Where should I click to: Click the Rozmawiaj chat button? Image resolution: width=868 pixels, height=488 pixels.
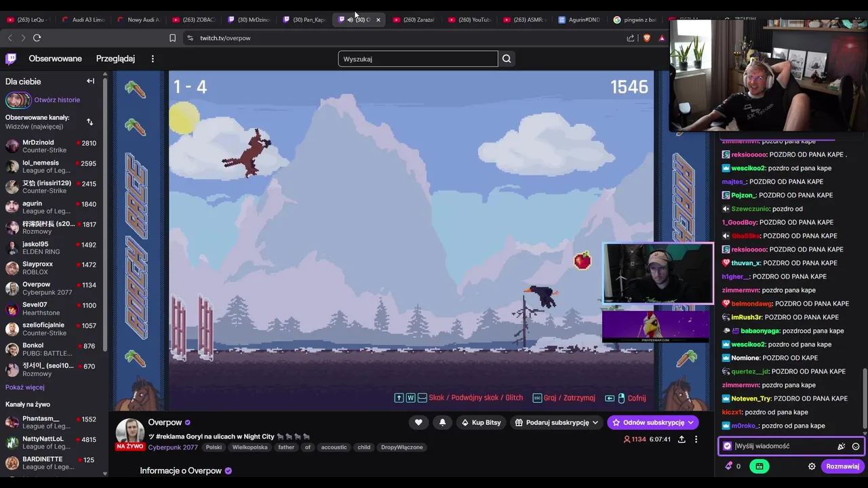[842, 466]
